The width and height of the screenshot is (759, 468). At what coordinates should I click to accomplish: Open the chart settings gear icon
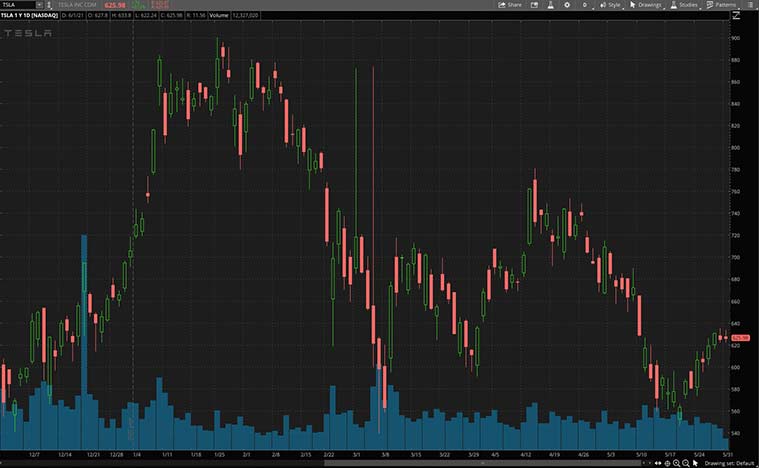(x=567, y=5)
